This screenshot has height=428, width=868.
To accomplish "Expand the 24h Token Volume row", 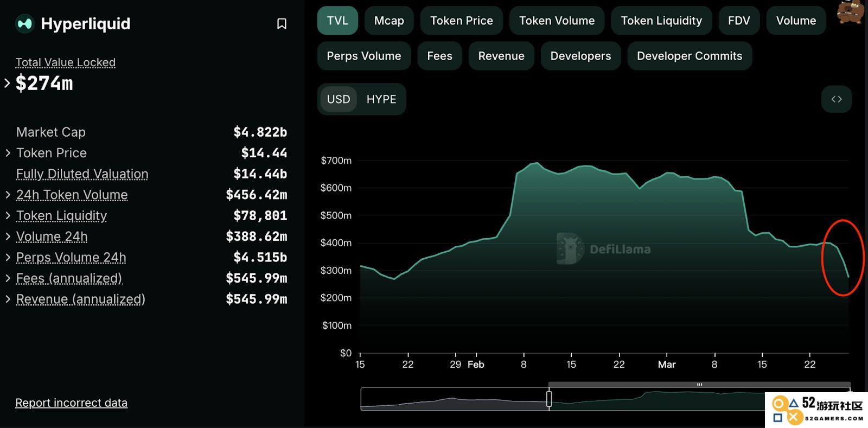I will pos(8,195).
